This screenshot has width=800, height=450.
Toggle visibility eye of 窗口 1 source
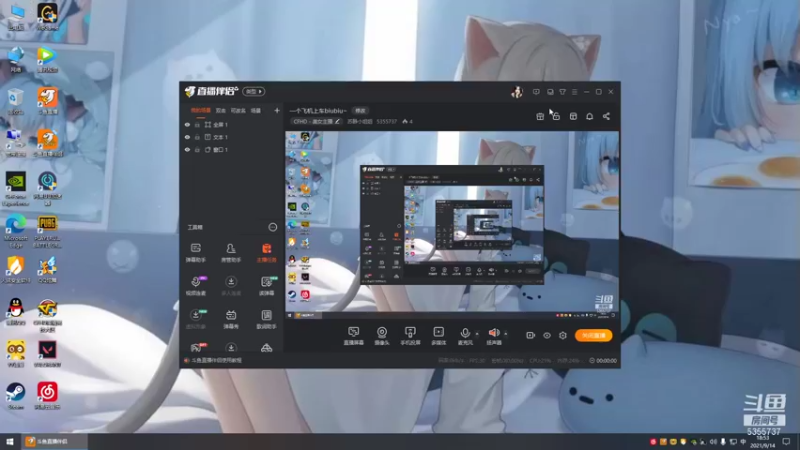pos(187,150)
